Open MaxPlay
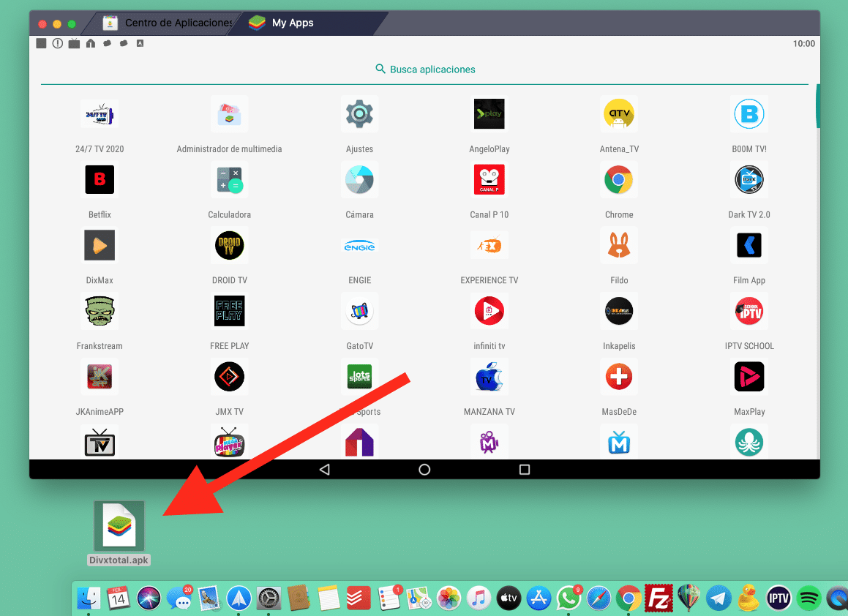 748,377
